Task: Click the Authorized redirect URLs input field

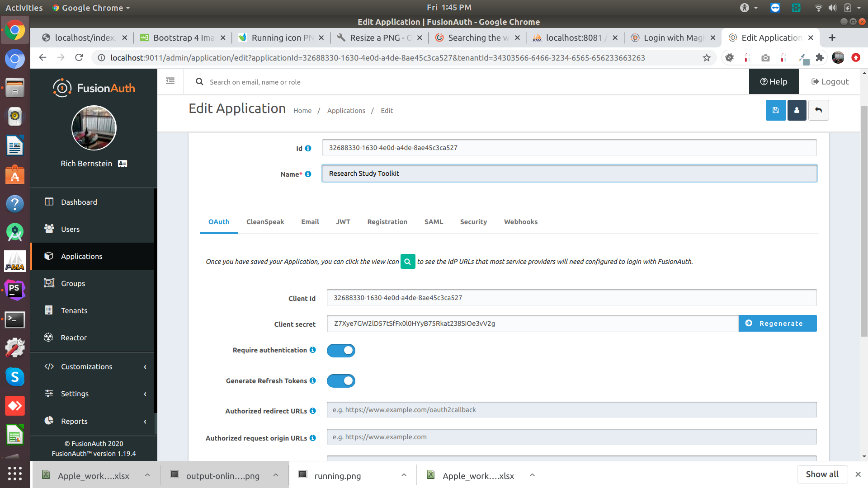Action: [x=571, y=410]
